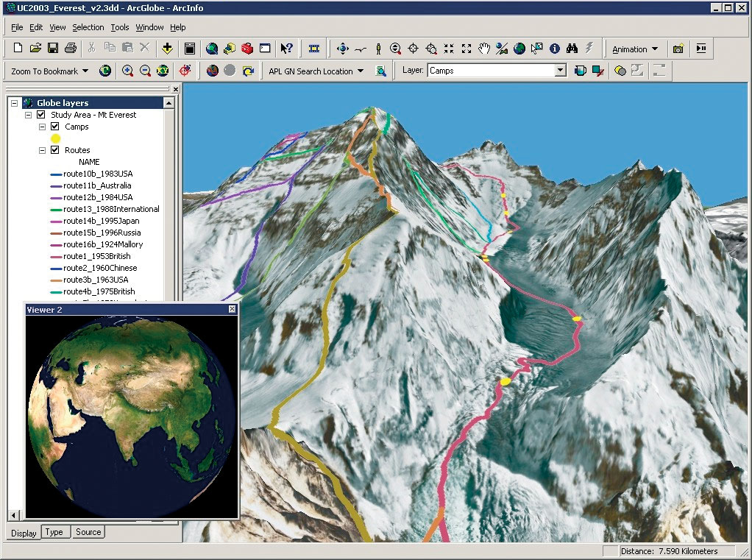The image size is (752, 560).
Task: Select the Pan hand tool
Action: (x=484, y=49)
